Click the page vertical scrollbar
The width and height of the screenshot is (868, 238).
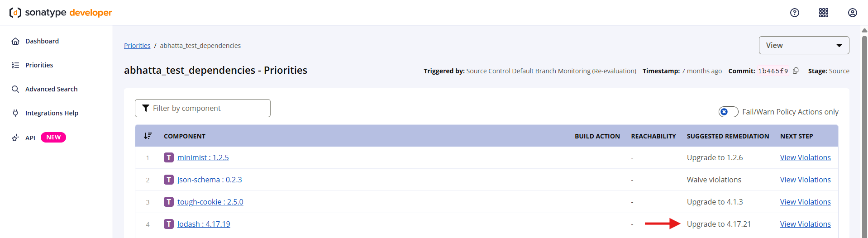[x=864, y=131]
